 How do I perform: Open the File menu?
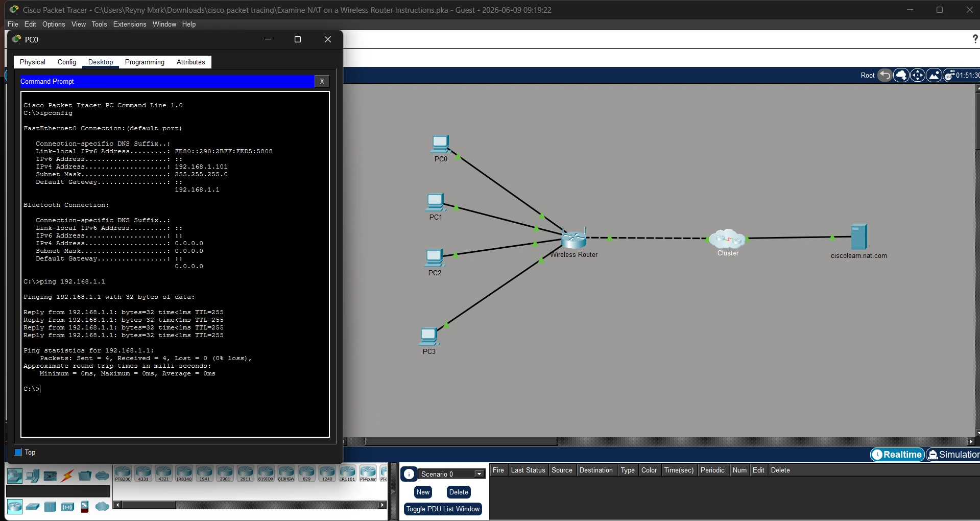pos(13,24)
